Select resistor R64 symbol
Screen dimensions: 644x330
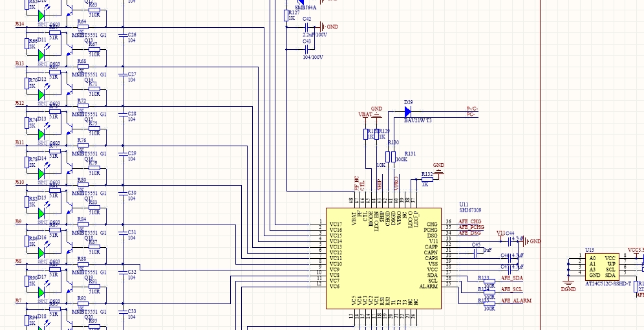83,27
